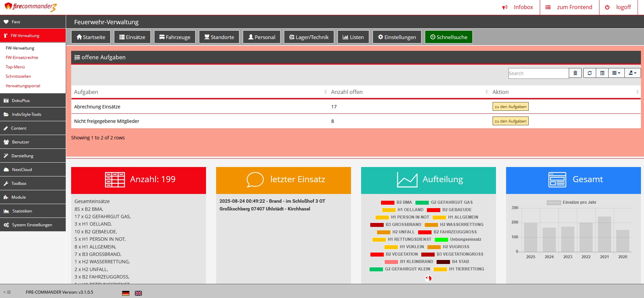
Task: Switch language with the German flag
Action: point(126,293)
